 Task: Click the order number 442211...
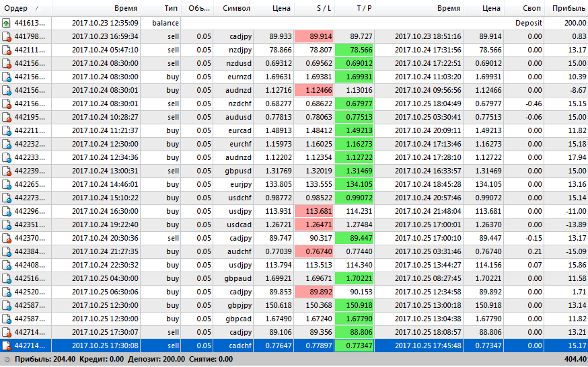coord(30,131)
